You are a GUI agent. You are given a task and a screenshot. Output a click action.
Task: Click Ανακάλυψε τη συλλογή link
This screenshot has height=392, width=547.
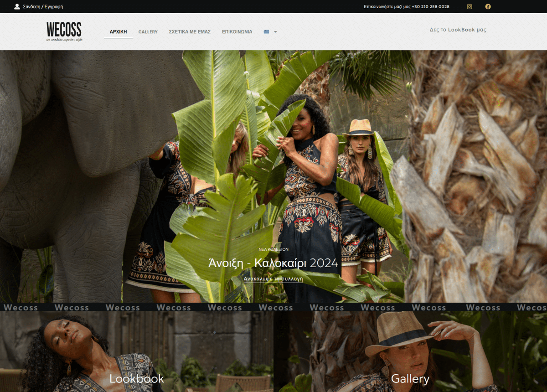(x=273, y=279)
